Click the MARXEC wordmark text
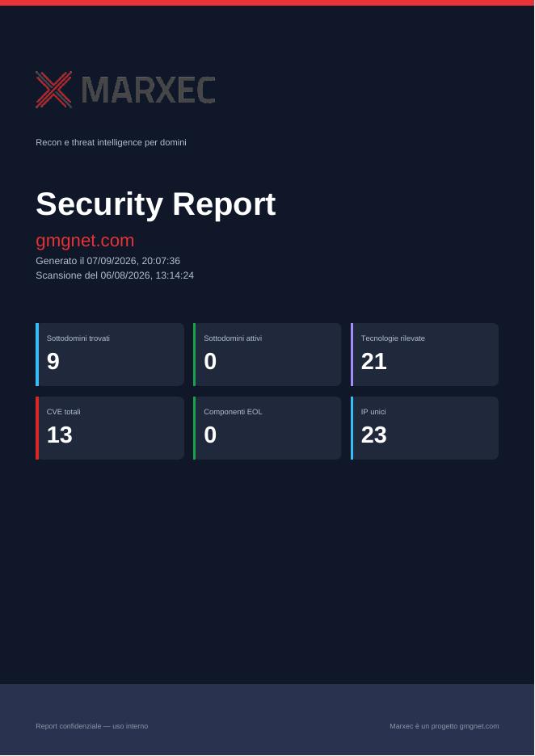This screenshot has height=756, width=535. click(148, 90)
